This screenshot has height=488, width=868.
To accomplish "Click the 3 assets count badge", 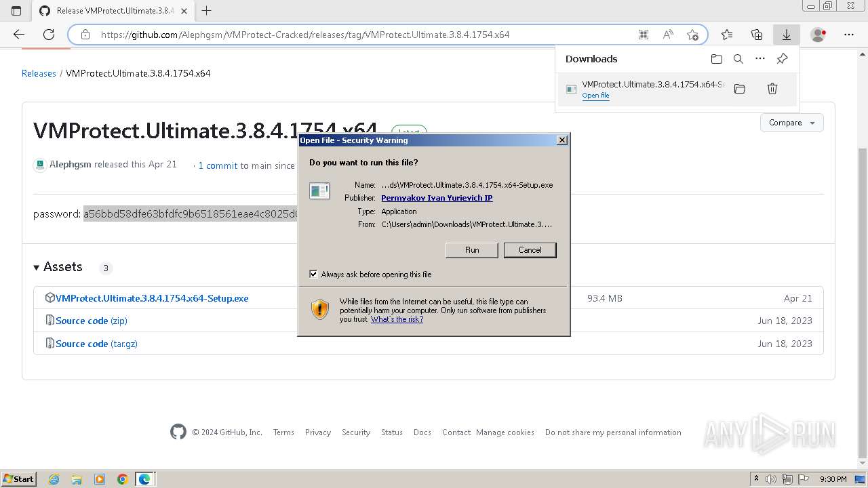I will (106, 268).
